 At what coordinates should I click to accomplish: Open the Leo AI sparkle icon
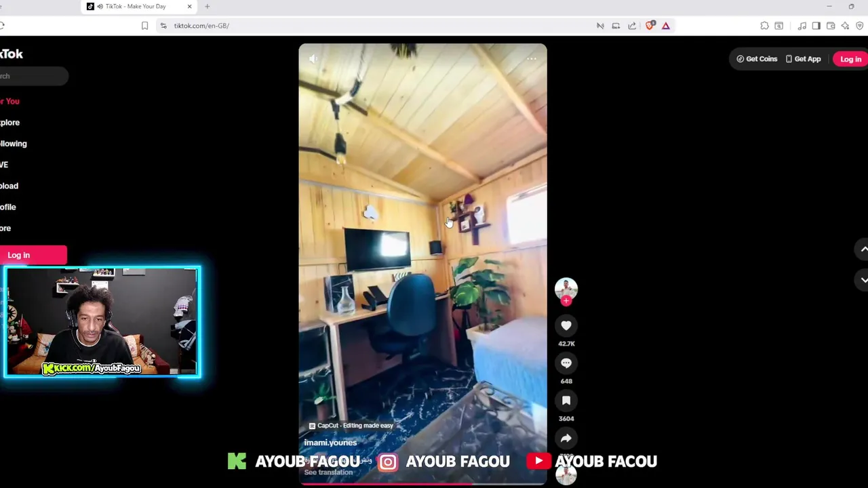click(x=845, y=26)
